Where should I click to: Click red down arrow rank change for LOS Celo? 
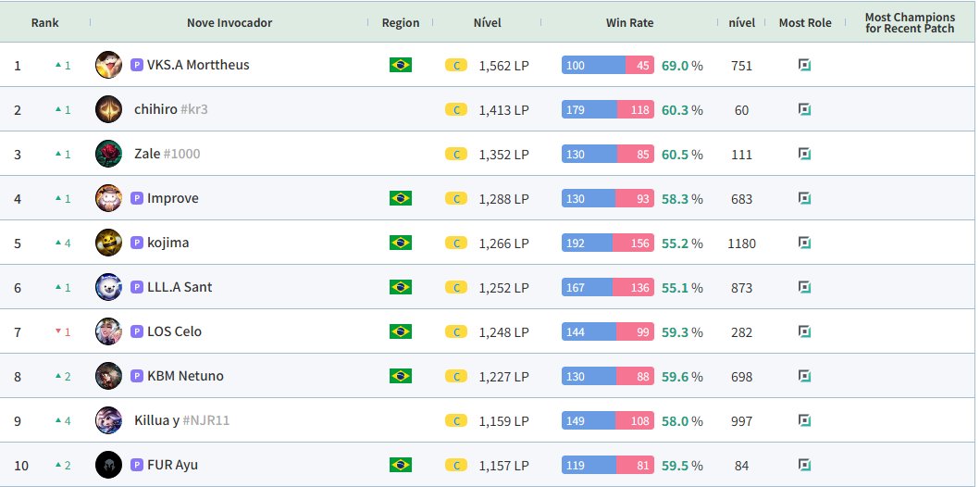click(x=63, y=331)
